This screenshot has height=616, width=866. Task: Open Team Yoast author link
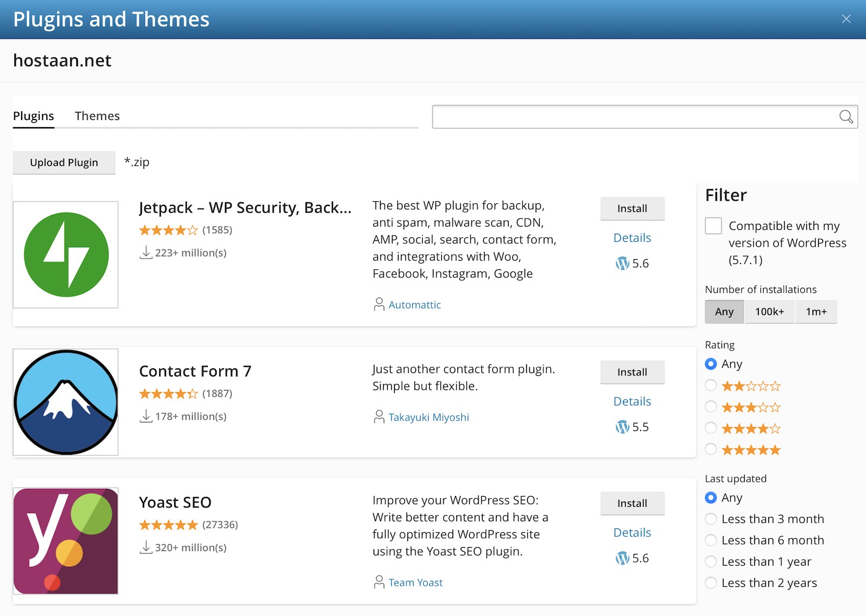coord(416,582)
